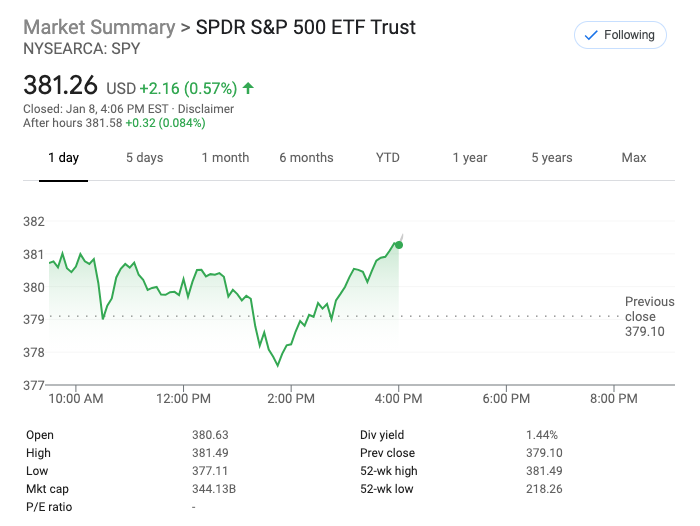Click the Mkt cap value 344.13B
700x526 pixels.
click(x=213, y=489)
